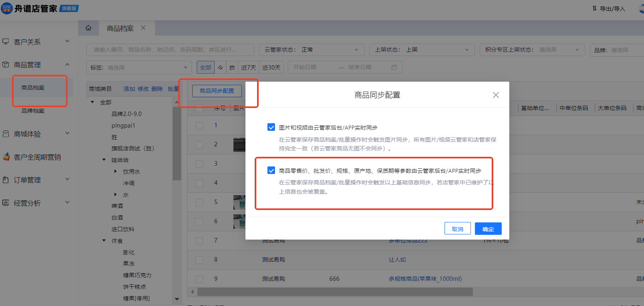Open 品牌档案 in the sidebar menu
This screenshot has width=644, height=306.
[33, 111]
